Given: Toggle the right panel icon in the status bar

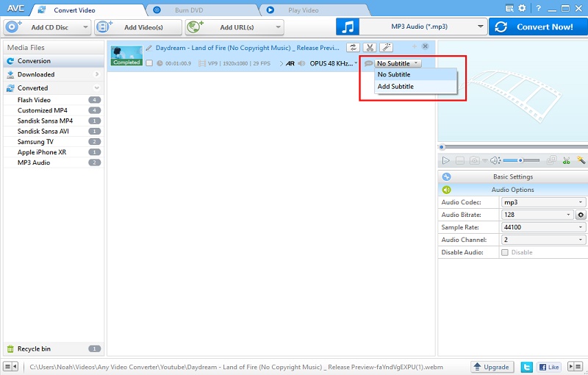Looking at the screenshot, I should (575, 366).
